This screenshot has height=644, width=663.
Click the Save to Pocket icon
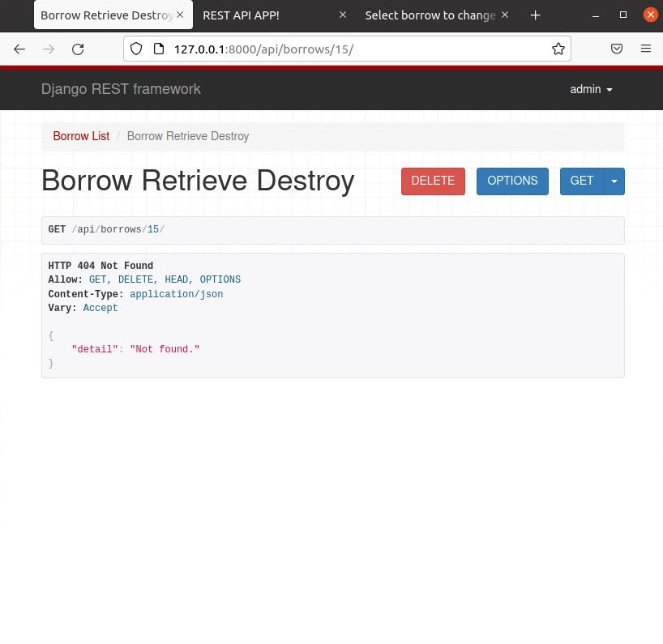point(617,49)
